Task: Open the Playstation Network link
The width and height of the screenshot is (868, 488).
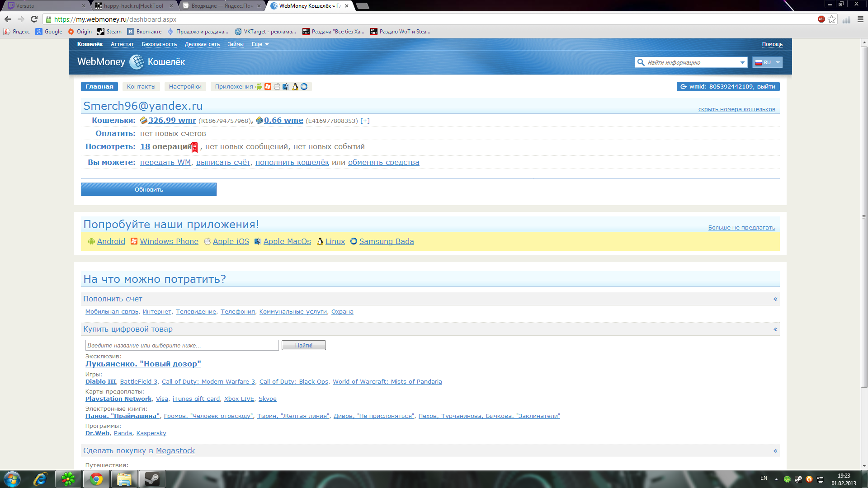Action: (118, 399)
